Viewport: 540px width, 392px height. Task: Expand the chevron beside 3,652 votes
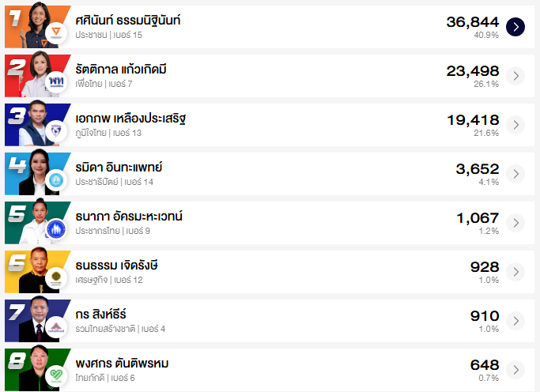coord(515,174)
